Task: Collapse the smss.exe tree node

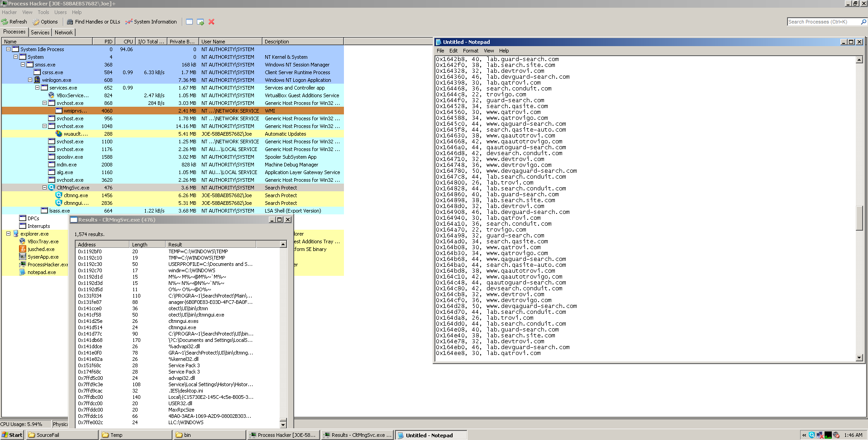Action: click(x=23, y=65)
